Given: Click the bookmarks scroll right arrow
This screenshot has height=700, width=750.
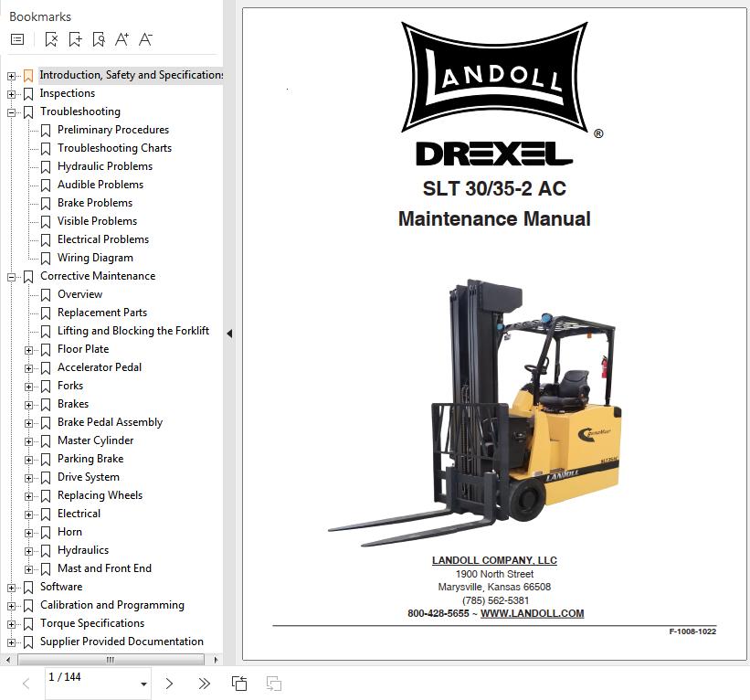Looking at the screenshot, I should coord(216,660).
